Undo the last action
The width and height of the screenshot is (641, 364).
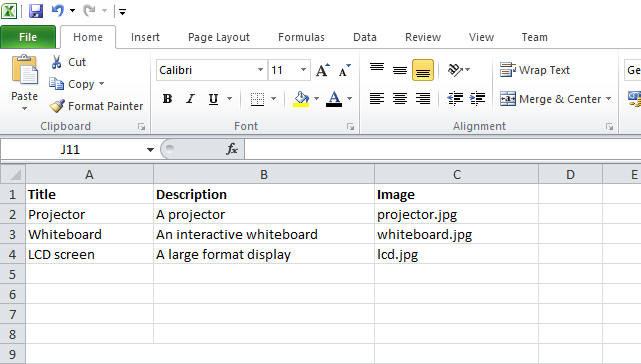(58, 11)
